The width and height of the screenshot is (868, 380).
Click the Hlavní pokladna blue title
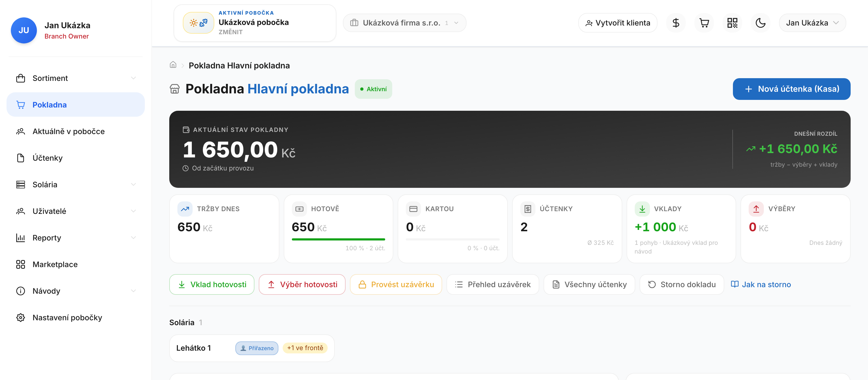pyautogui.click(x=298, y=89)
